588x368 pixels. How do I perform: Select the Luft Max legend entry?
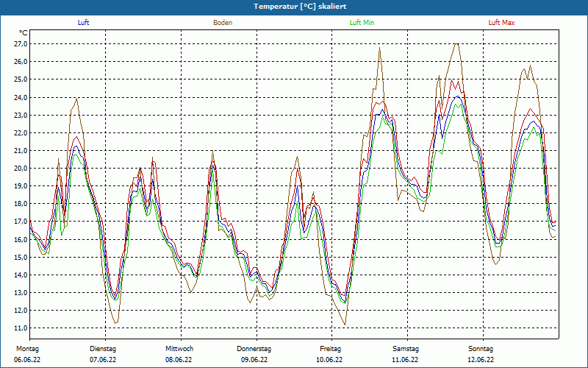(502, 23)
